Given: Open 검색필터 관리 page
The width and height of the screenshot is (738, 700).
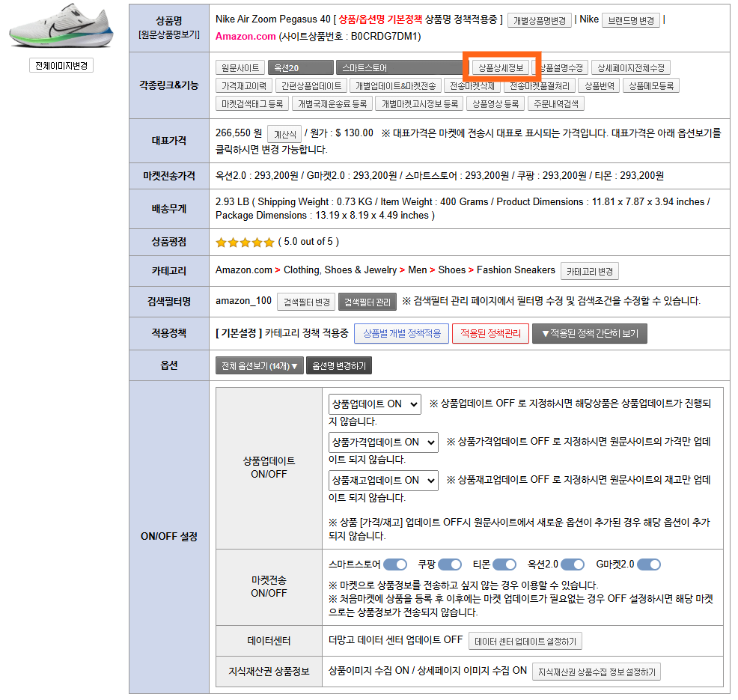Looking at the screenshot, I should point(367,302).
